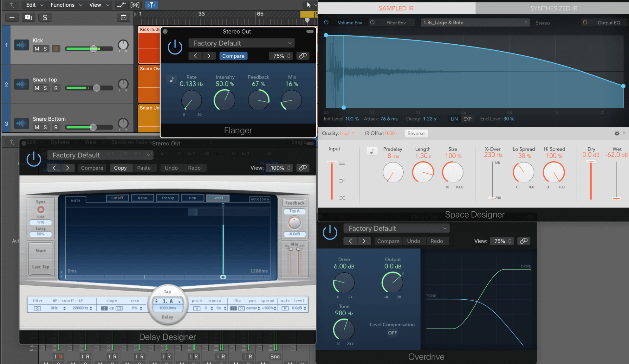Enable Filter Env power in Space Designer
This screenshot has height=364, width=629.
coord(372,22)
